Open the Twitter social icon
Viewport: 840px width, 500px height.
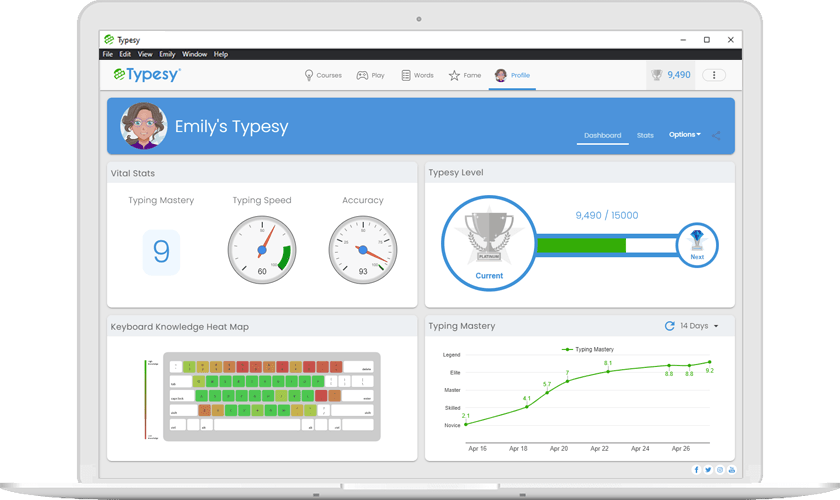coord(708,470)
